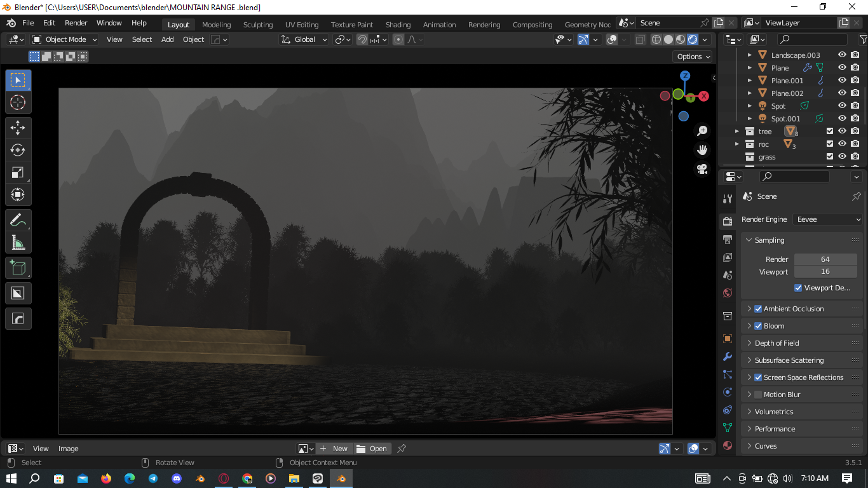
Task: Choose the Move tool
Action: 18,128
